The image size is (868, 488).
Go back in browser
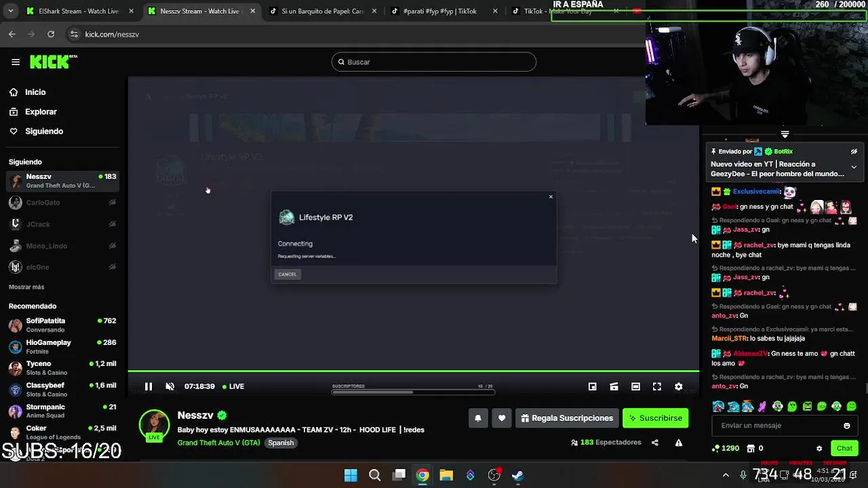pyautogui.click(x=12, y=34)
